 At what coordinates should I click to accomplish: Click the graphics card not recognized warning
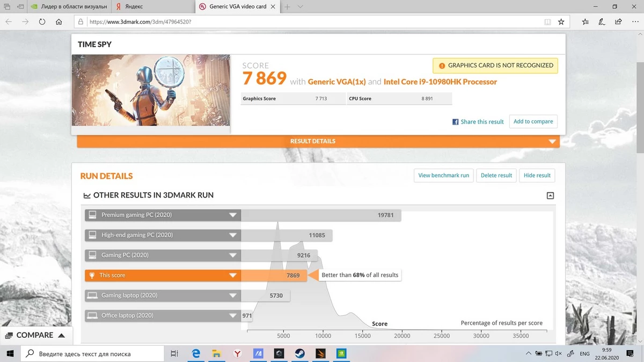[x=495, y=66]
